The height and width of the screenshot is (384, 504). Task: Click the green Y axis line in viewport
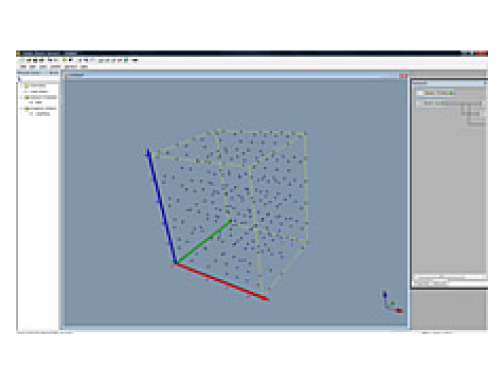pos(203,242)
